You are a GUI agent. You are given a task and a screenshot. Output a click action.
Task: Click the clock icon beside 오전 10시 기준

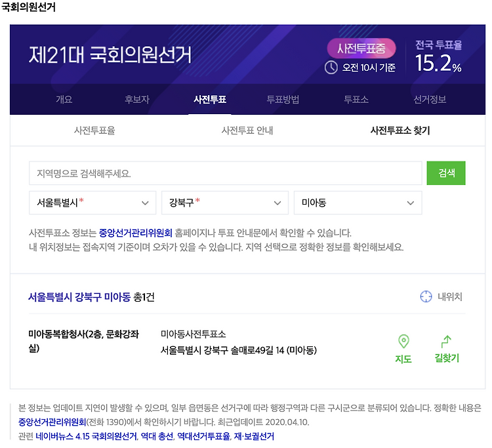(331, 68)
